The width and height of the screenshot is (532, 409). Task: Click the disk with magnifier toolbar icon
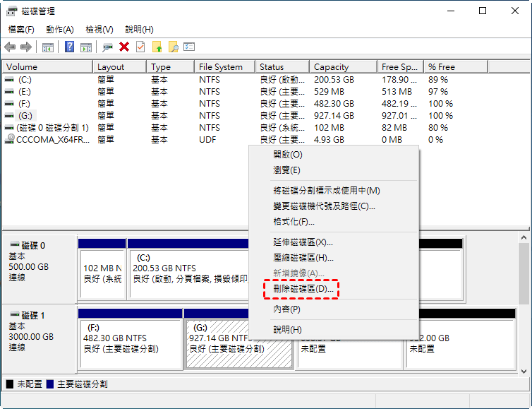[107, 47]
